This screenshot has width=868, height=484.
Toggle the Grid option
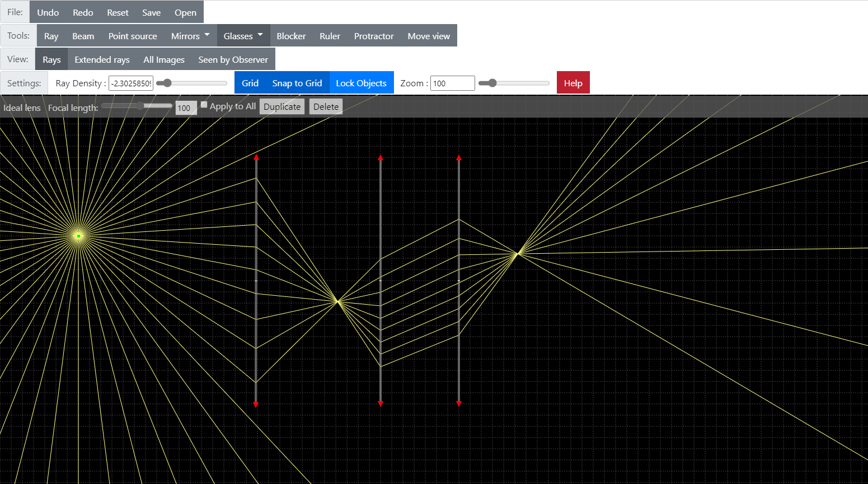[x=250, y=83]
